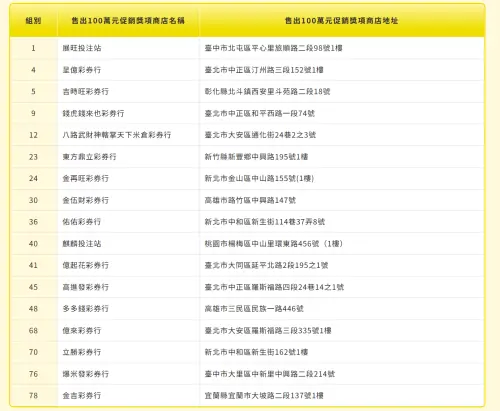Screen dimensions: 500x411
Task: Select group number 48 cell
Action: [33, 309]
